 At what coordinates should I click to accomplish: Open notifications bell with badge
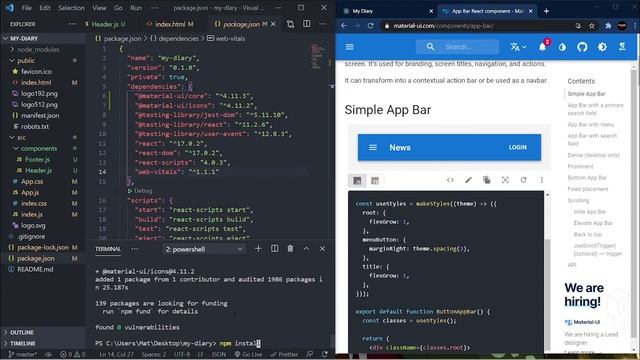[543, 46]
